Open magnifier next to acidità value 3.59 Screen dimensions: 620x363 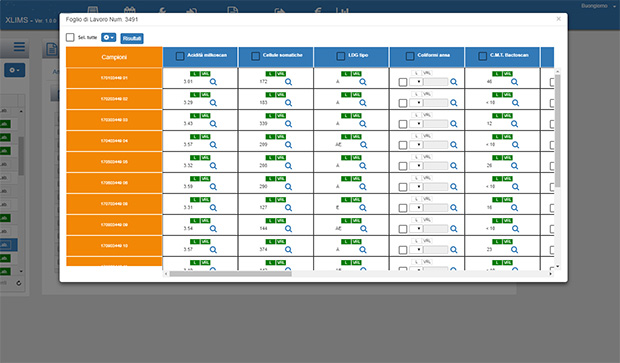point(213,187)
